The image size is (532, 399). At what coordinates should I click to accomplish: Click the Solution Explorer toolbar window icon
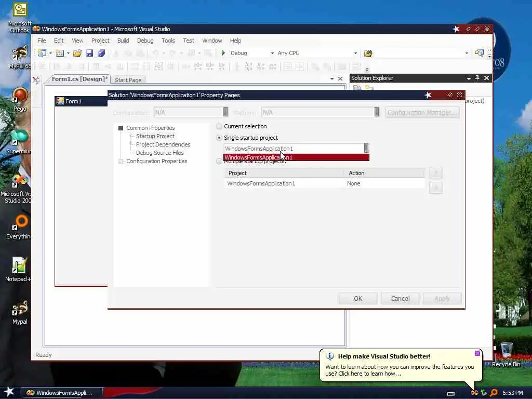pos(479,53)
